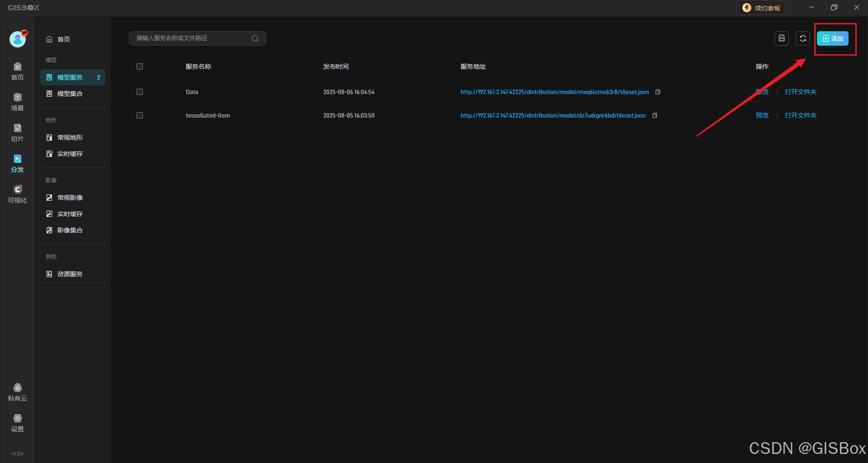Open the 私有云 icon
Image resolution: width=868 pixels, height=463 pixels.
click(18, 392)
